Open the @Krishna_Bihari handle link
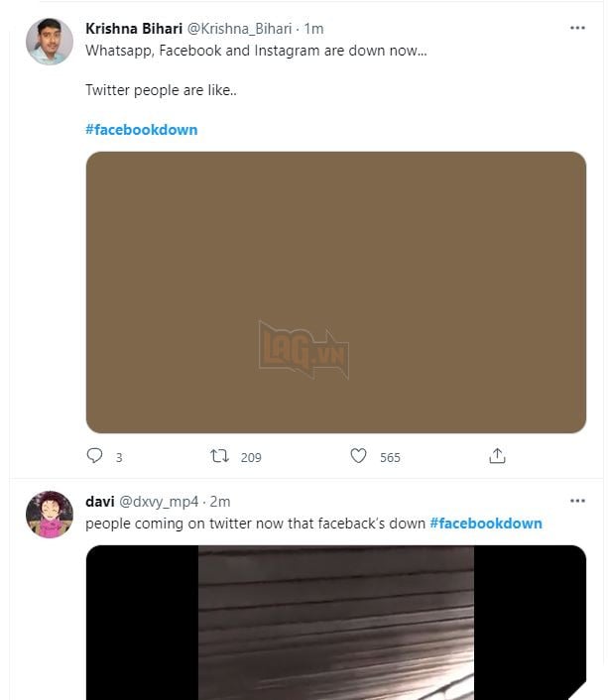The height and width of the screenshot is (700, 608). pyautogui.click(x=239, y=29)
